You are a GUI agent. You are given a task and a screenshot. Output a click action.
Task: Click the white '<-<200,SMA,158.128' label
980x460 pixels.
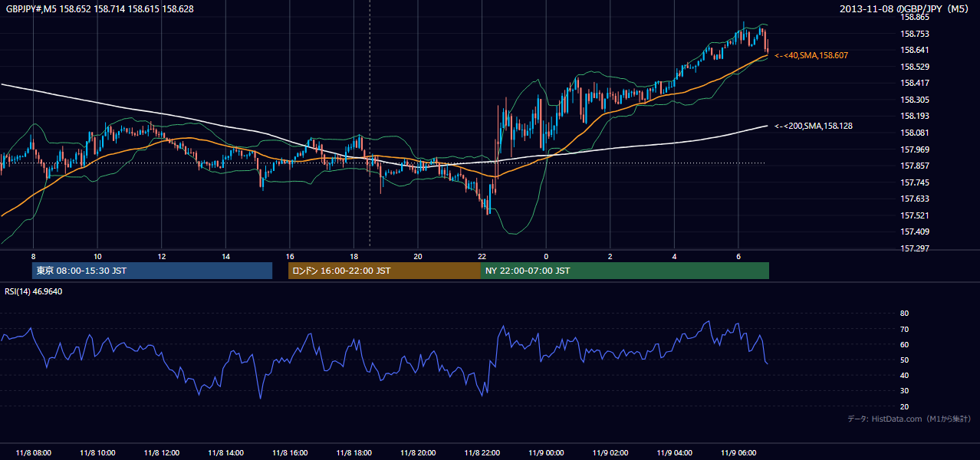(x=814, y=126)
